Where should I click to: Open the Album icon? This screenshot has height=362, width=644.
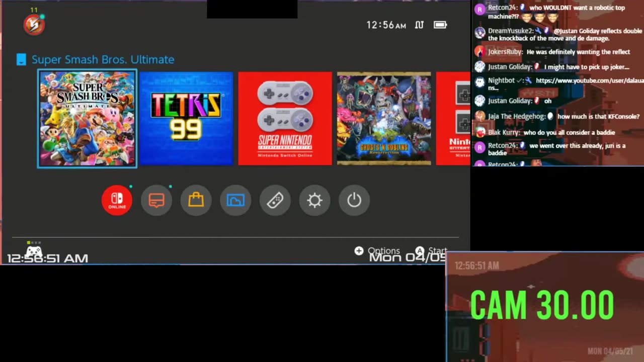tap(235, 200)
